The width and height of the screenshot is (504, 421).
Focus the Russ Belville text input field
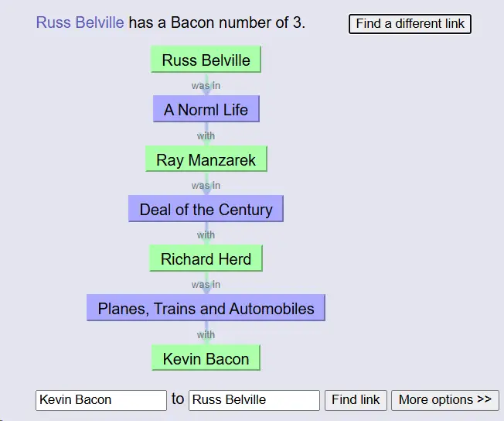(x=254, y=400)
